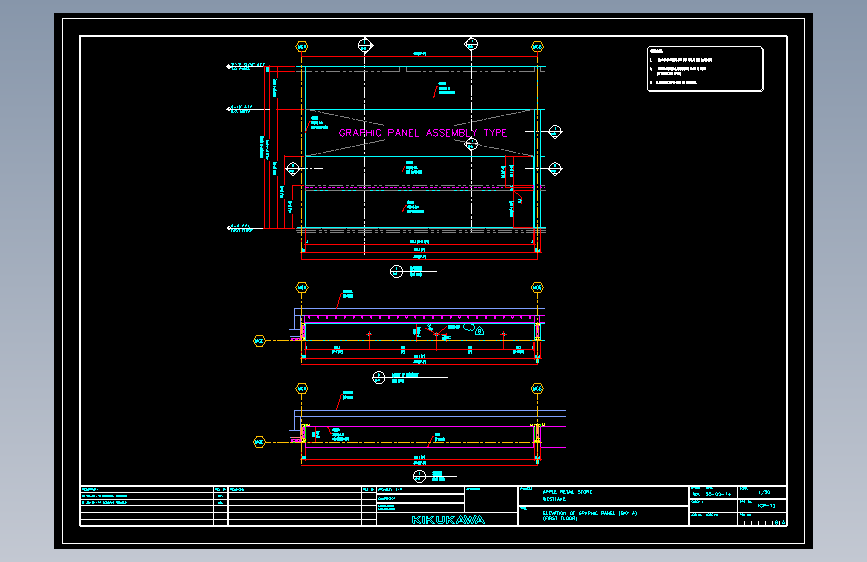Select the view title bubble under the lowest plan
The width and height of the screenshot is (867, 562).
click(419, 476)
